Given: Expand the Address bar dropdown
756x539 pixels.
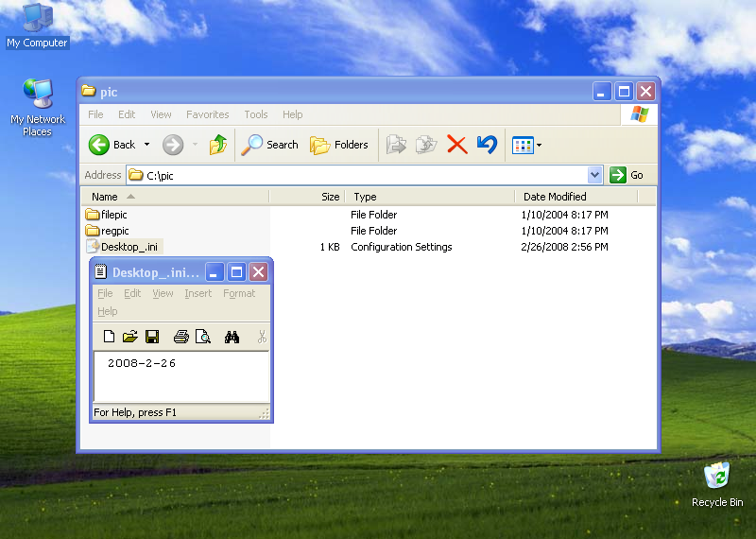Looking at the screenshot, I should pos(595,175).
